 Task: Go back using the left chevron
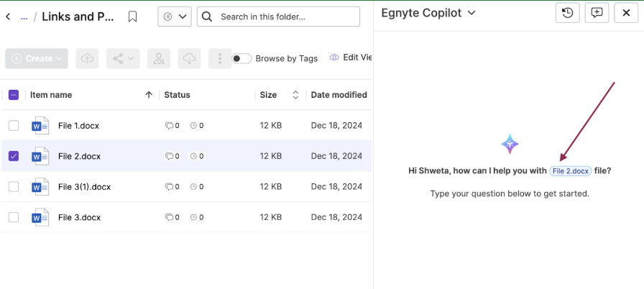(x=8, y=17)
